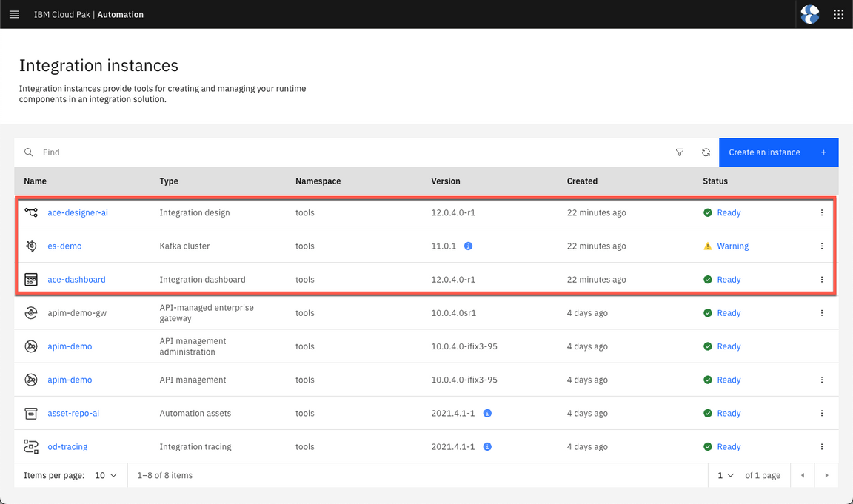Open overflow menu for ace-designer-ai row

point(822,213)
